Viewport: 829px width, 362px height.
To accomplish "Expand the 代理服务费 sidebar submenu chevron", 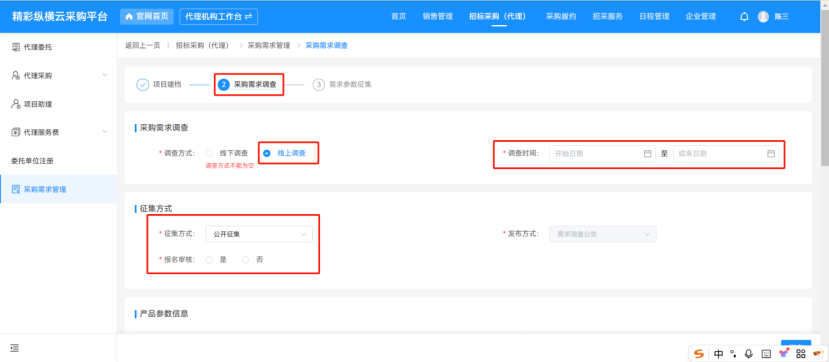I will click(x=105, y=132).
